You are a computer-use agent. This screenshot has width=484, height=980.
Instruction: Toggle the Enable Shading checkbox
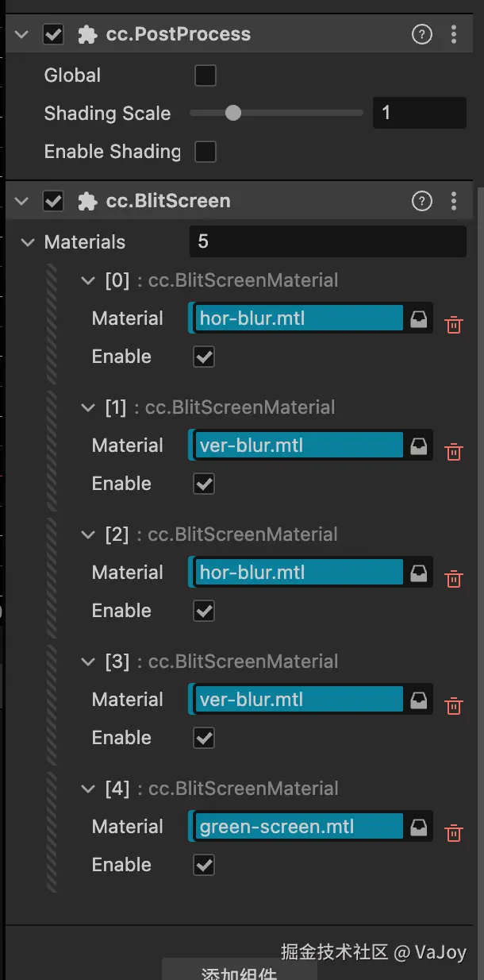[206, 152]
